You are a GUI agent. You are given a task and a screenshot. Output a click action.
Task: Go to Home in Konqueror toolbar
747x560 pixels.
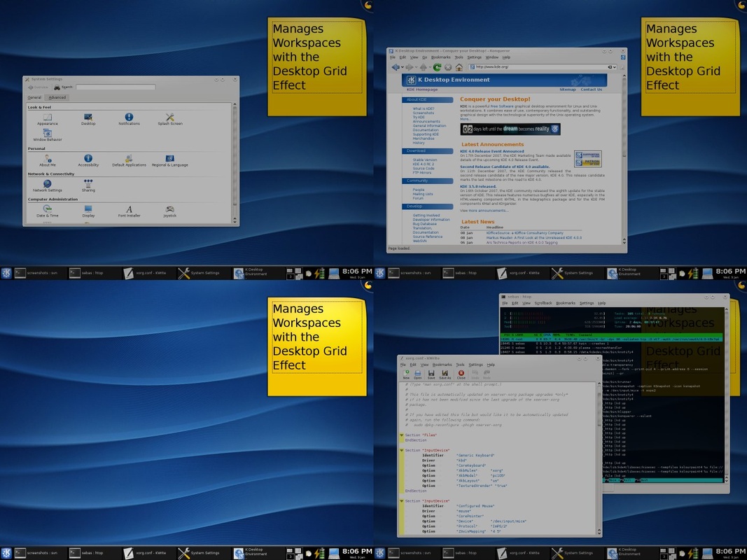pos(459,67)
